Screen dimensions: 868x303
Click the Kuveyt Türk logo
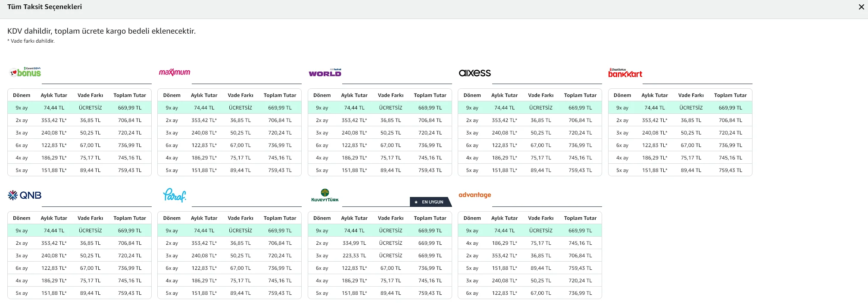coord(325,195)
